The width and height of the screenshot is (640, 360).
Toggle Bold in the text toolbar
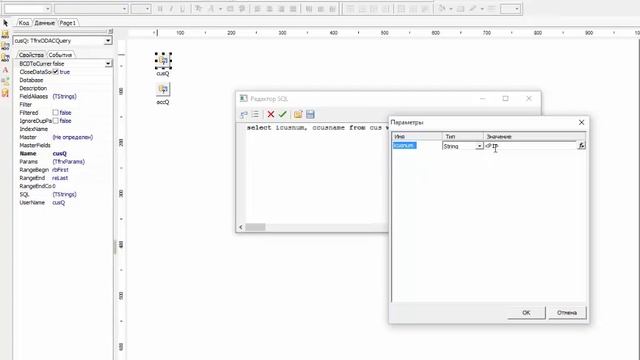tap(160, 9)
